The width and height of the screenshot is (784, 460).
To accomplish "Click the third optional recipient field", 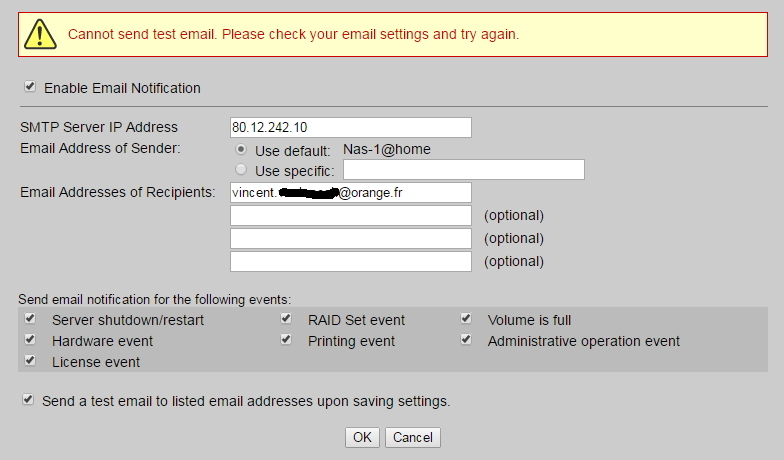I will [350, 238].
